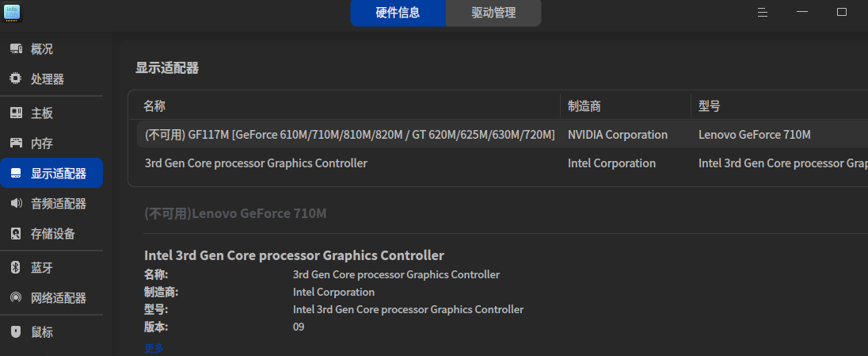Click the Overview (概况) sidebar icon

tap(16, 49)
